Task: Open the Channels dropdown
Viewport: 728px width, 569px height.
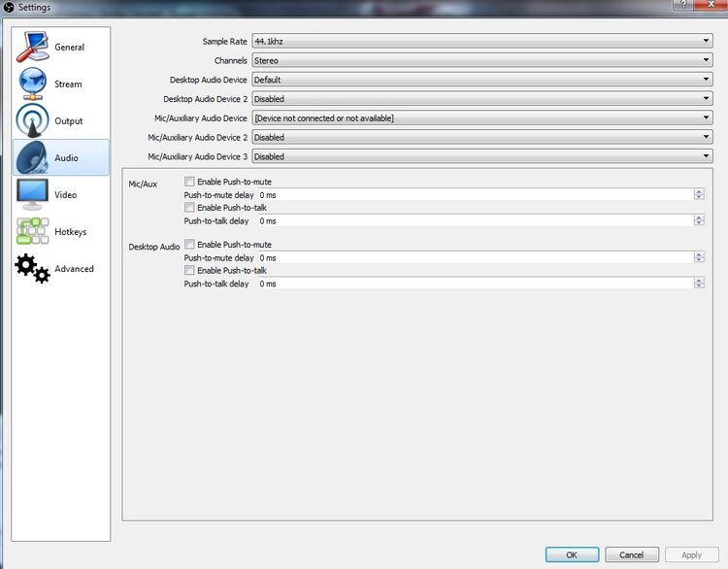Action: (481, 60)
